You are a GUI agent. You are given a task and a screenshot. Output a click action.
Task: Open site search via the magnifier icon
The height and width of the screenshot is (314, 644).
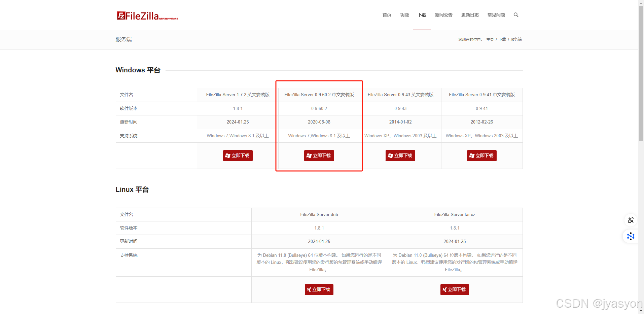point(516,15)
